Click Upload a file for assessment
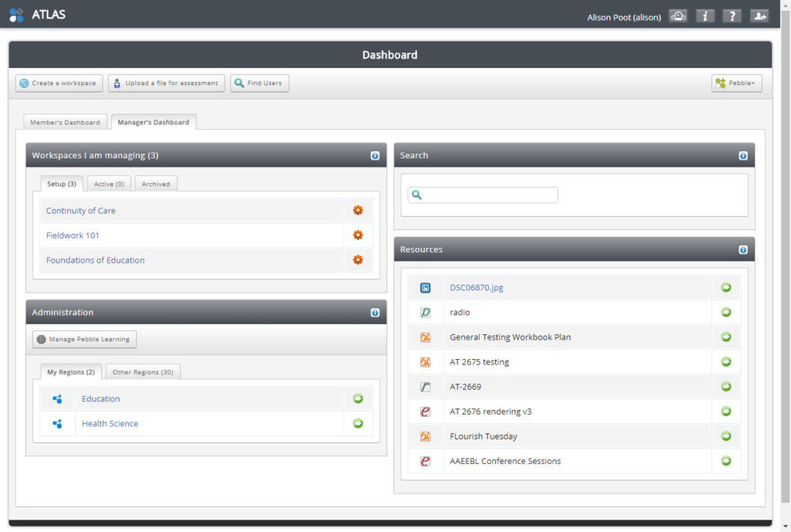This screenshot has height=532, width=791. pos(167,83)
